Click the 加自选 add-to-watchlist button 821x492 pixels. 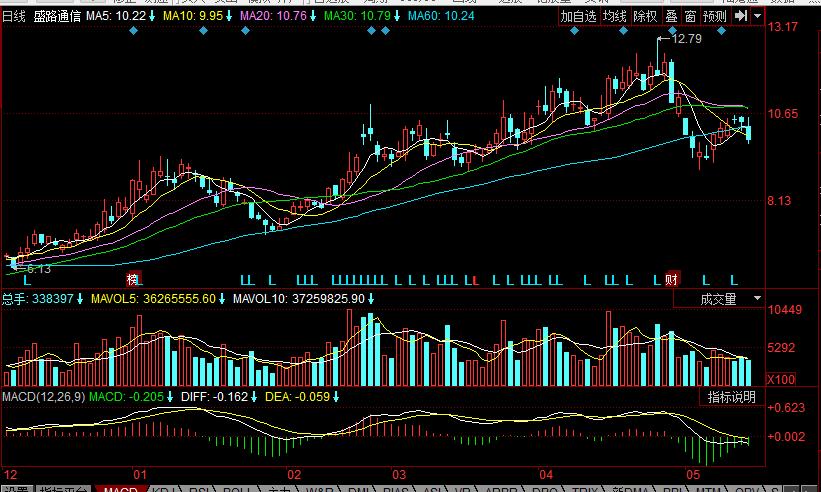[x=578, y=16]
